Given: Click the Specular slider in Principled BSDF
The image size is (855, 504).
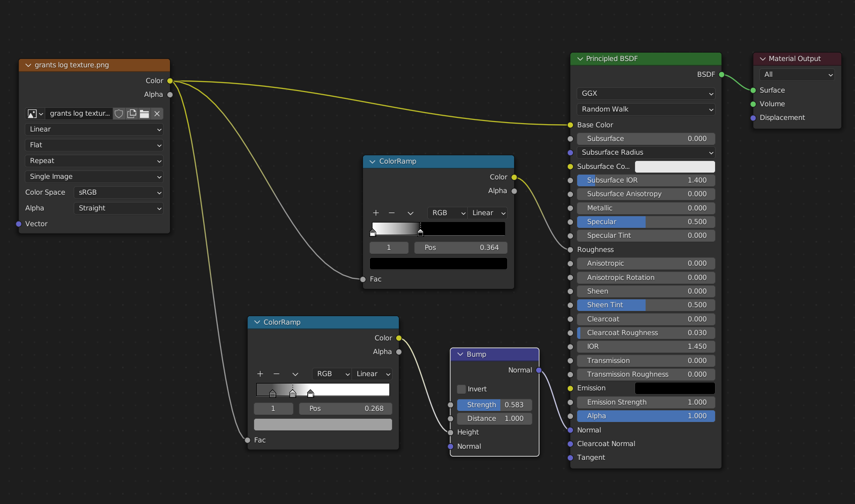Looking at the screenshot, I should coord(646,222).
